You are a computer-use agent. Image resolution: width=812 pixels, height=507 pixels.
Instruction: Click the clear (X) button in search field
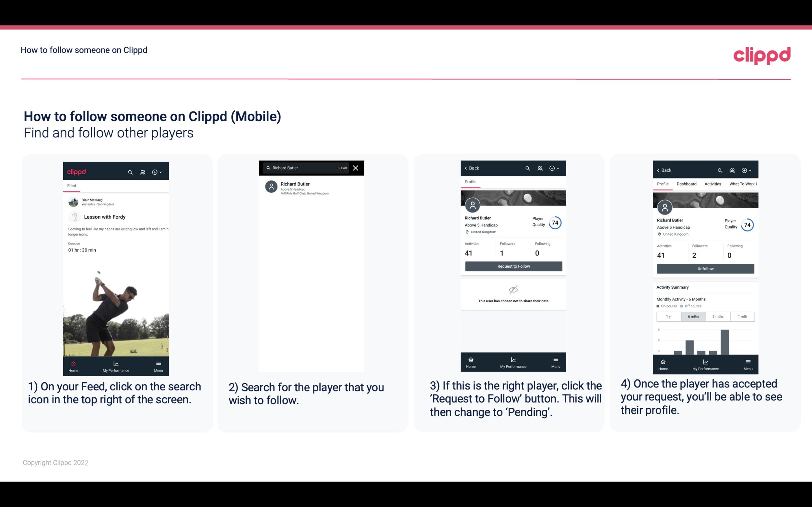coord(356,168)
